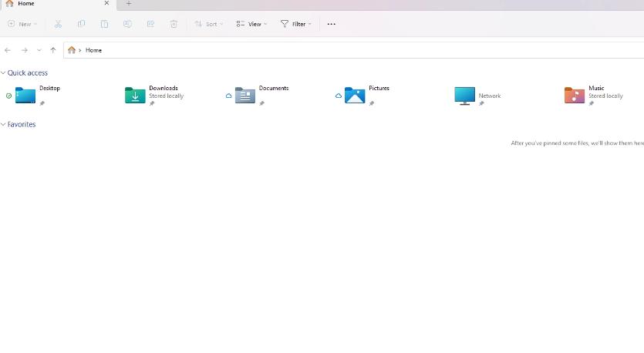Go back with the left arrow

[x=8, y=50]
